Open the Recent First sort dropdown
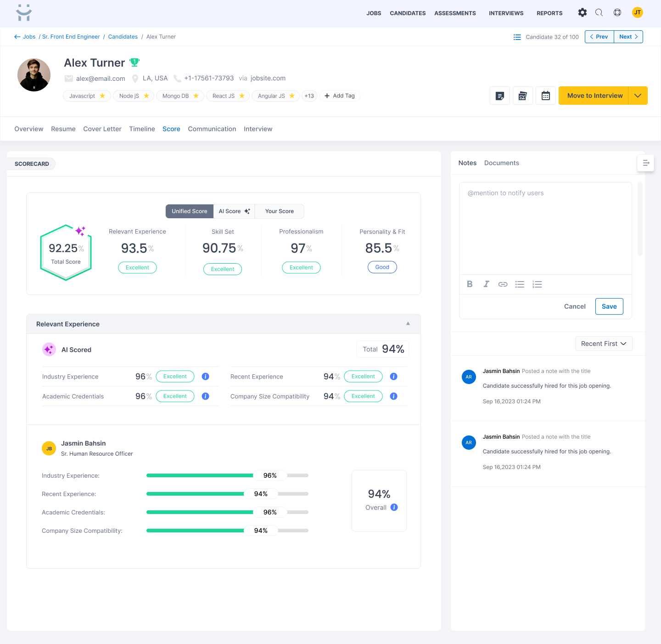The width and height of the screenshot is (661, 644). coord(604,344)
